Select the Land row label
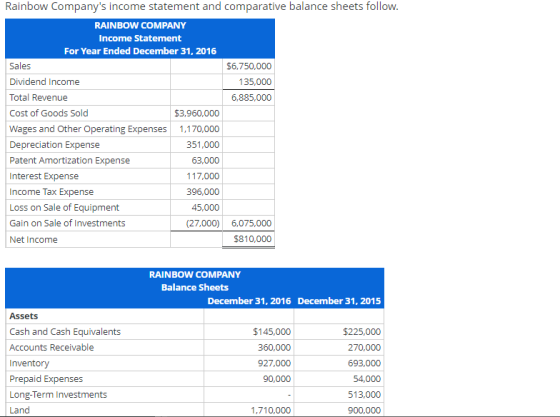The width and height of the screenshot is (560, 417). [20, 410]
